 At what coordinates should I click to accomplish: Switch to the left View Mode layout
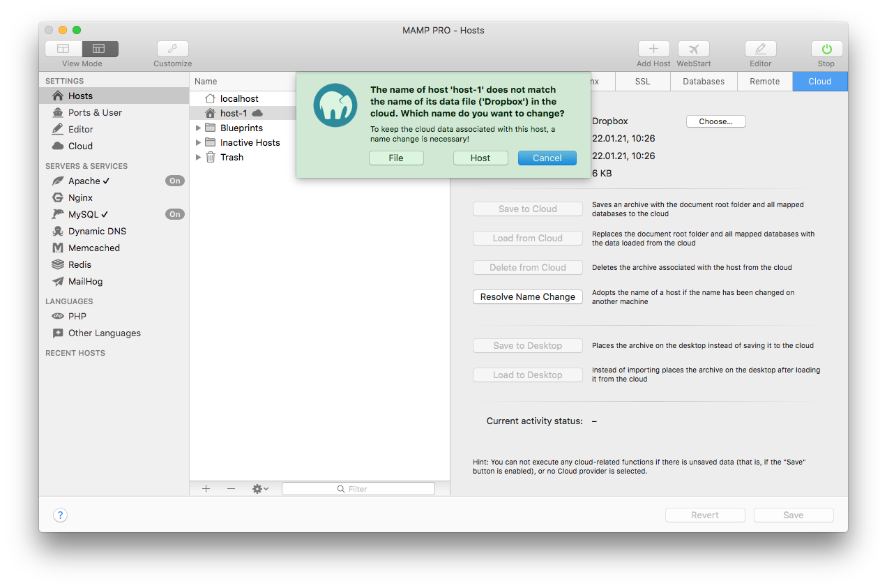point(63,49)
